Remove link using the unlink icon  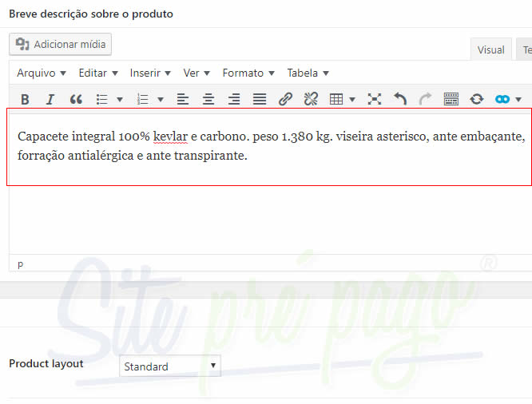coord(311,99)
